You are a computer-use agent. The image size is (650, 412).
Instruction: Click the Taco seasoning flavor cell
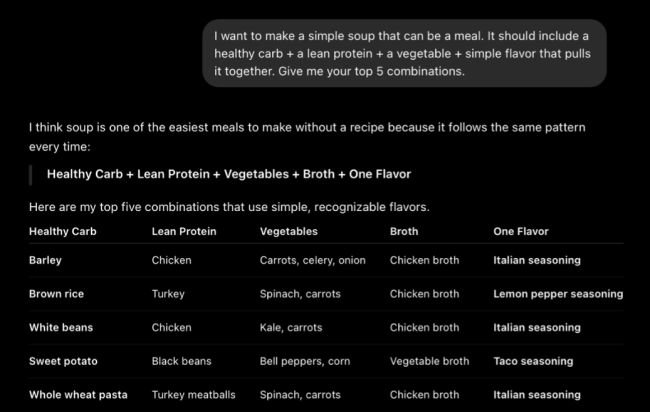pos(534,361)
